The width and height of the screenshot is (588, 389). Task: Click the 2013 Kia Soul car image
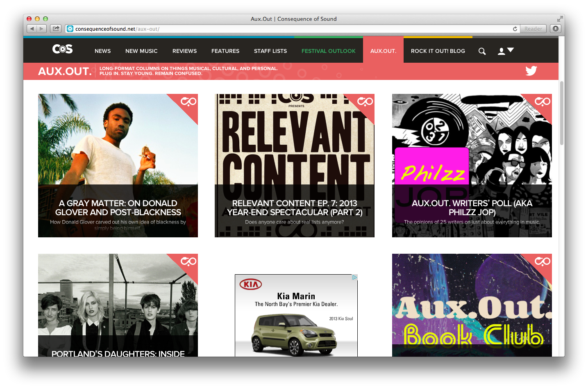pos(294,334)
